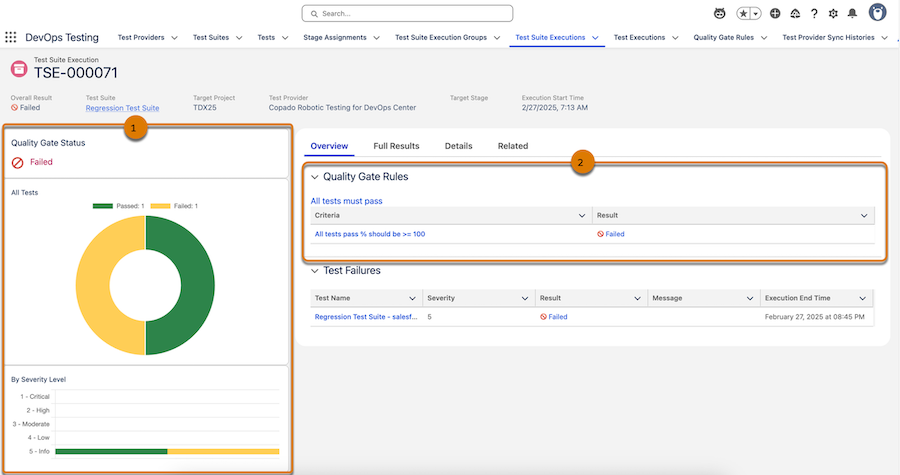Viewport: 900px width, 475px height.
Task: Open the Test Executions tab
Action: click(639, 37)
